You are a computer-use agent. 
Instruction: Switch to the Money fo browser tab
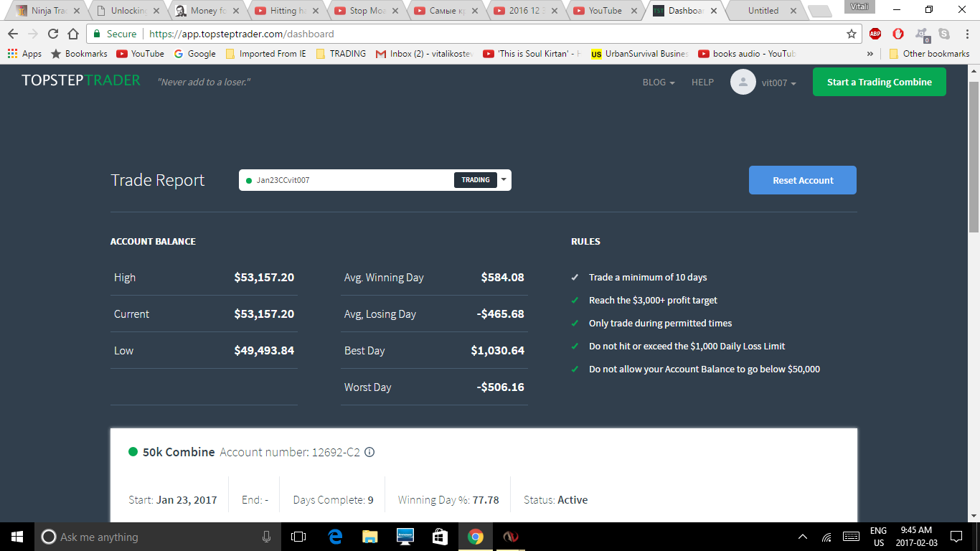click(207, 11)
